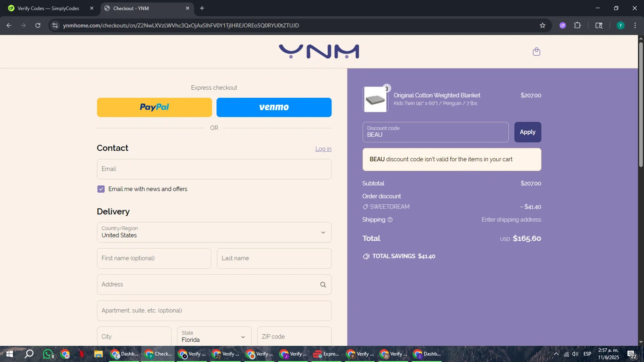Open WhatsApp from the taskbar
The height and width of the screenshot is (362, 644).
(x=49, y=354)
